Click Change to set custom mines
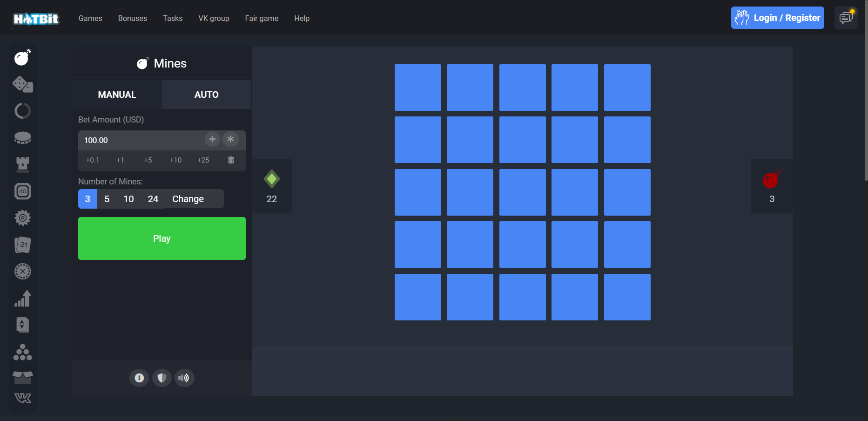 (188, 199)
